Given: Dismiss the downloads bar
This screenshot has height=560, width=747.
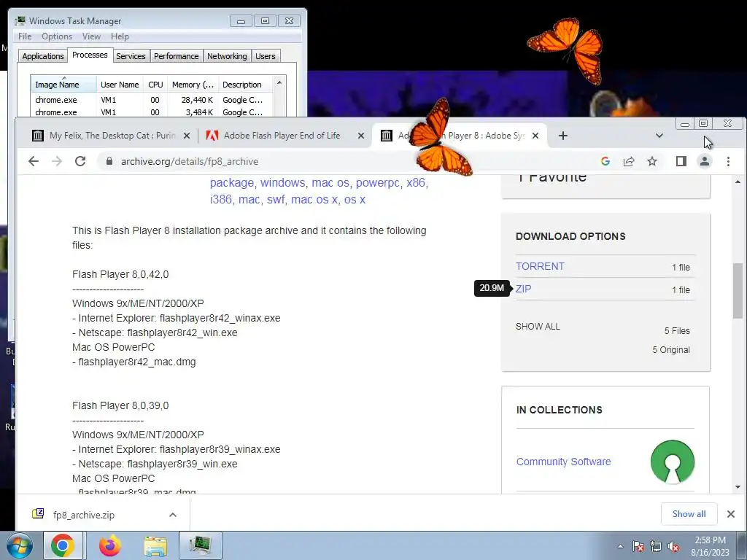Looking at the screenshot, I should tap(731, 514).
